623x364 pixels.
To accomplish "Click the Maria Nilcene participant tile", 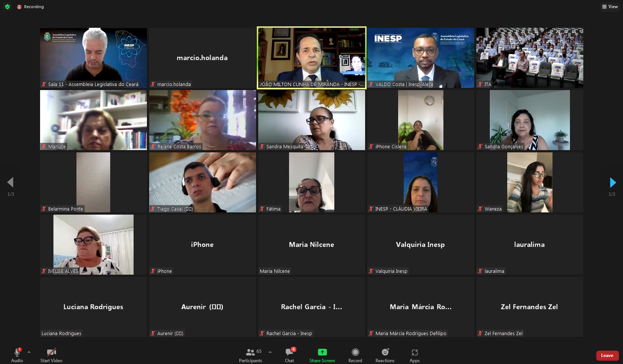I will (x=312, y=245).
